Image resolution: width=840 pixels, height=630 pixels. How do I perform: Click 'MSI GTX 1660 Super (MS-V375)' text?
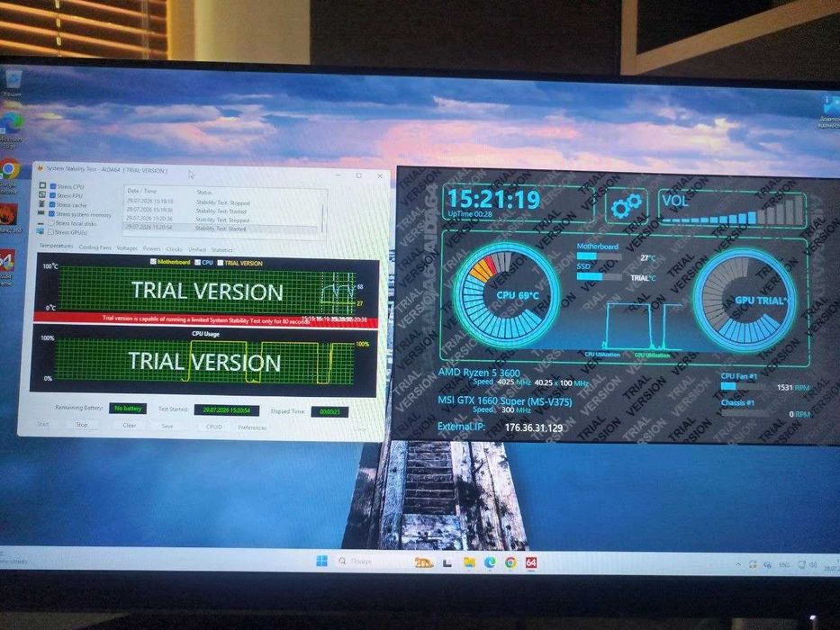point(504,401)
